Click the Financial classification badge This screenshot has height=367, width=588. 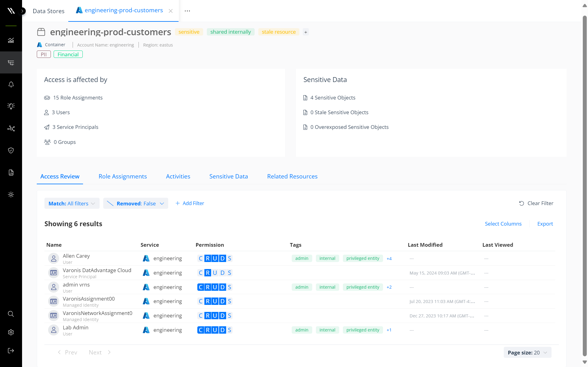pos(68,54)
